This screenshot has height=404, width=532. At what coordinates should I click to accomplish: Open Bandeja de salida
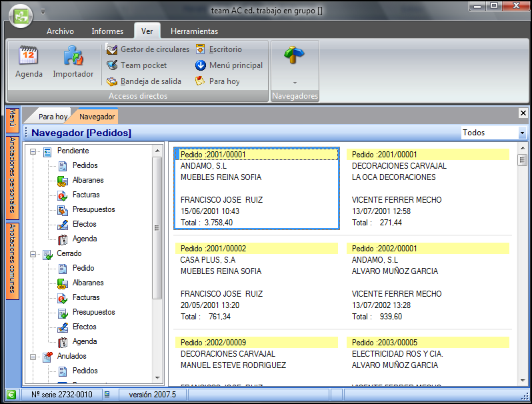click(x=144, y=81)
